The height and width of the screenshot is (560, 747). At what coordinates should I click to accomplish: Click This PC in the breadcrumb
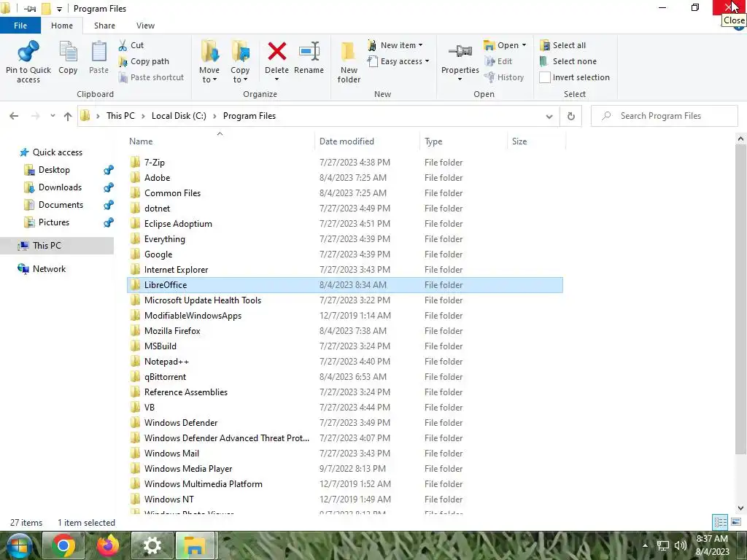pyautogui.click(x=120, y=116)
